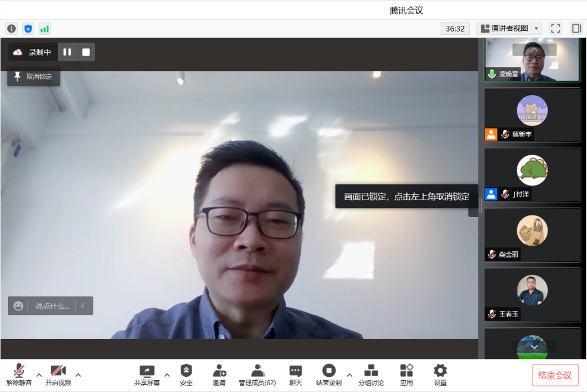Open the 演讲者视图 view dropdown
This screenshot has height=392, width=587.
pos(509,29)
